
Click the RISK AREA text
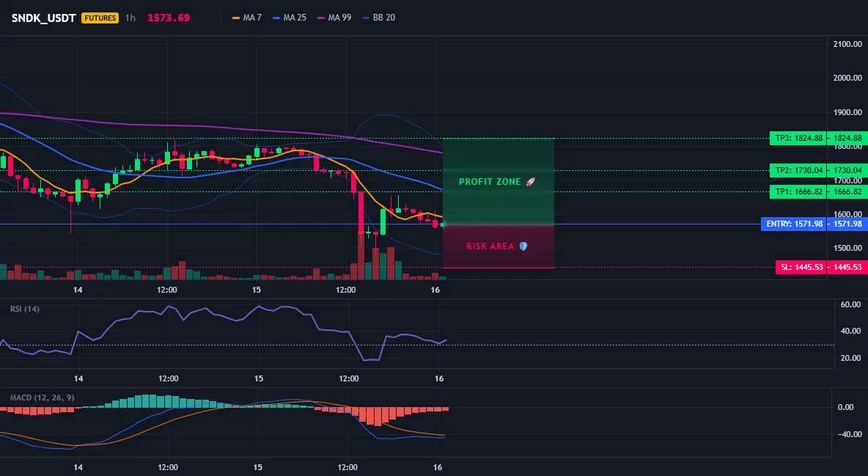pos(490,246)
